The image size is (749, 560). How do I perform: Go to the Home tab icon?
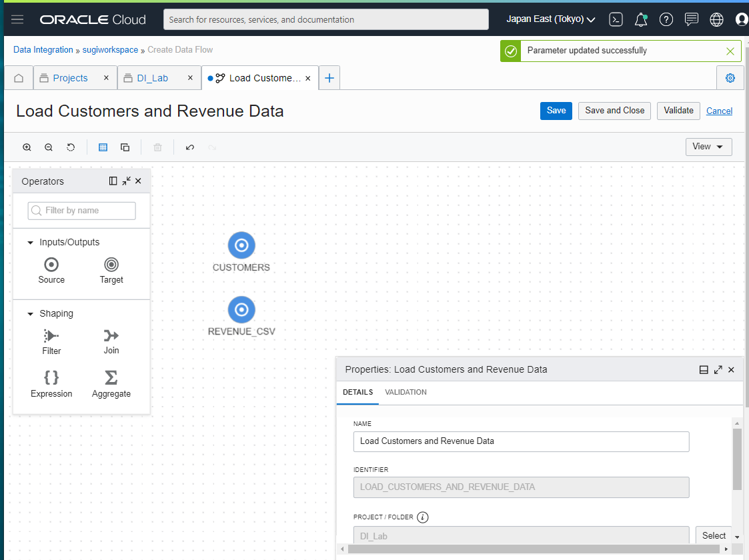pos(19,78)
